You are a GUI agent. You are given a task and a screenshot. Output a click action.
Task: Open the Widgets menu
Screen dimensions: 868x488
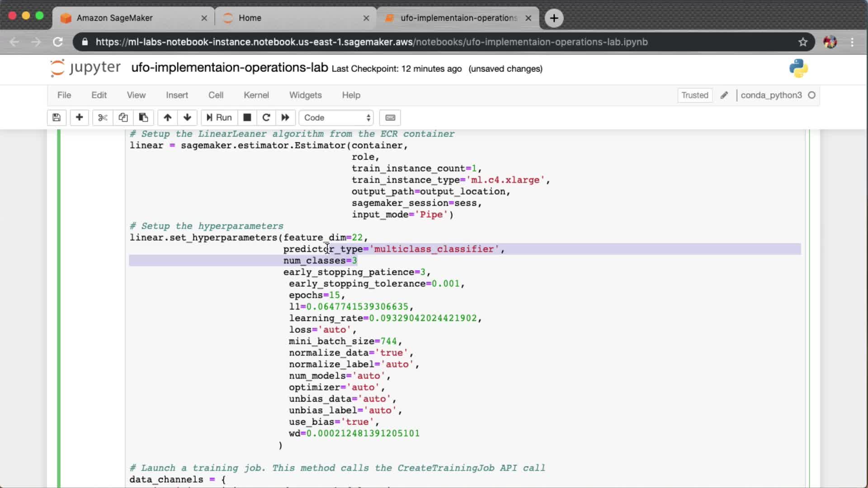coord(305,95)
